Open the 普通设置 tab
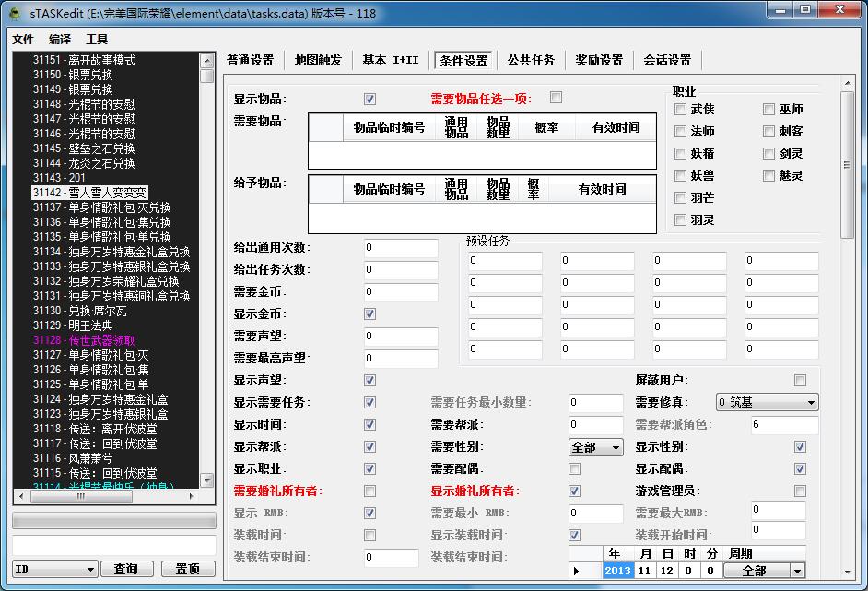The image size is (868, 591). [x=251, y=60]
